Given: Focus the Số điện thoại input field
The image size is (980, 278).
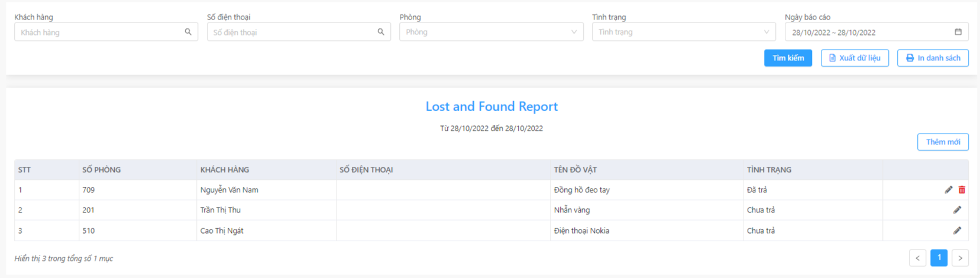Looking at the screenshot, I should pyautogui.click(x=299, y=32).
